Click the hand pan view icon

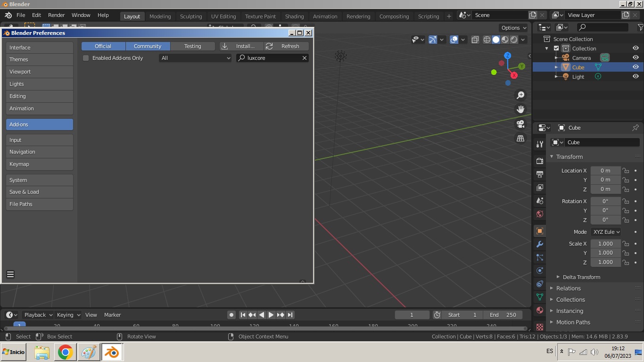pyautogui.click(x=520, y=109)
